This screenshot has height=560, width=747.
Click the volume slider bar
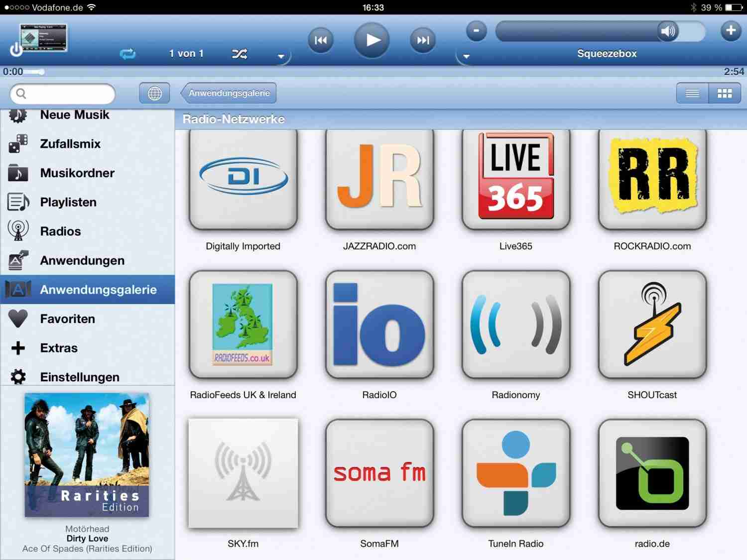[x=600, y=31]
